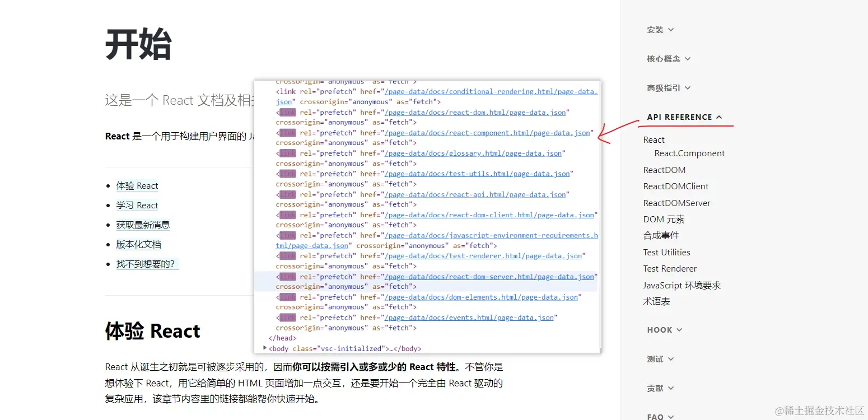Expand the FAQ sidebar section
868x420 pixels.
click(660, 417)
